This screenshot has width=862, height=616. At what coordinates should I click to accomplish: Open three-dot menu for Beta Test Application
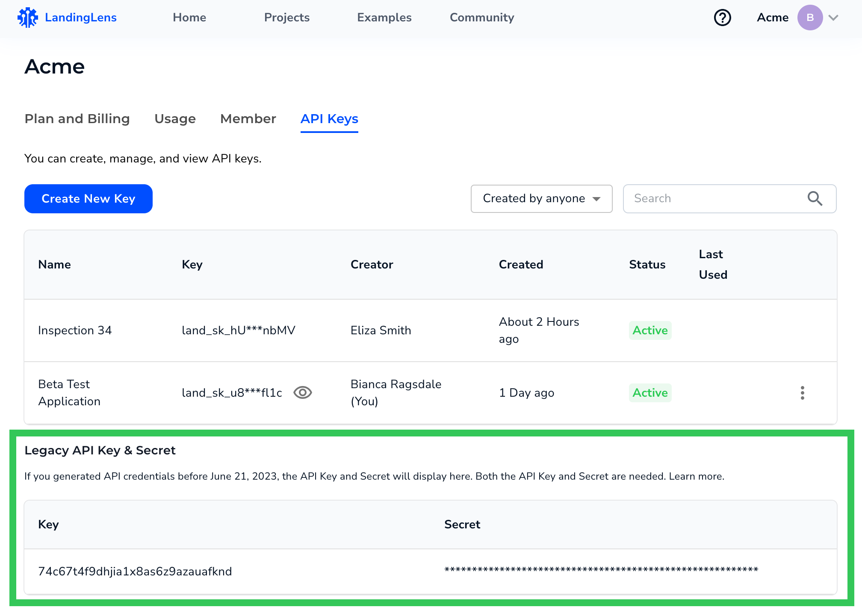coord(802,392)
